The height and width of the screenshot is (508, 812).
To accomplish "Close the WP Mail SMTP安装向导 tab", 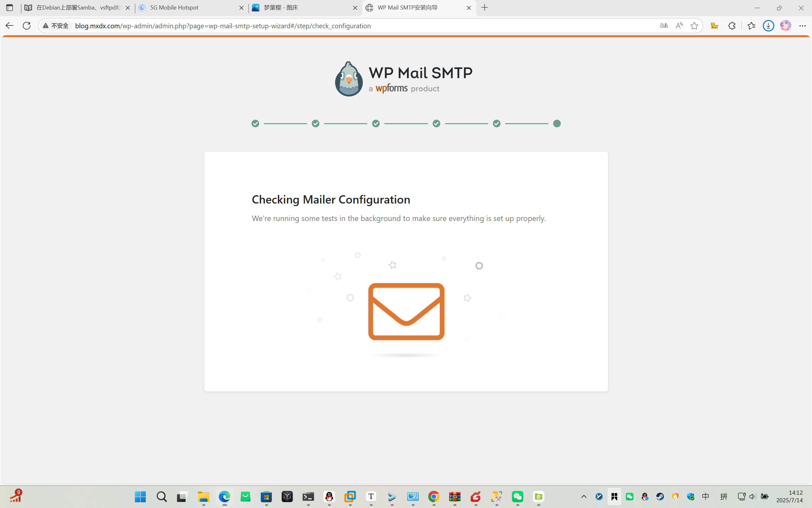I will click(x=469, y=8).
